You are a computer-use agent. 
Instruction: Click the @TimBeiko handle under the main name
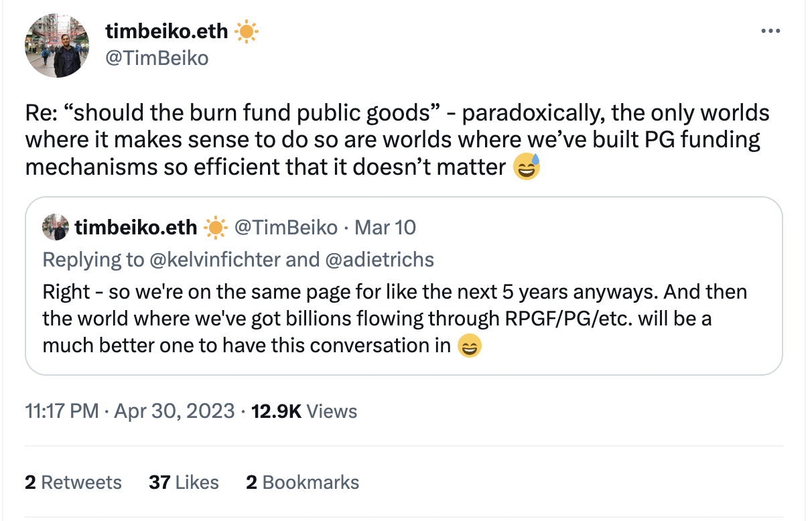coord(157,58)
